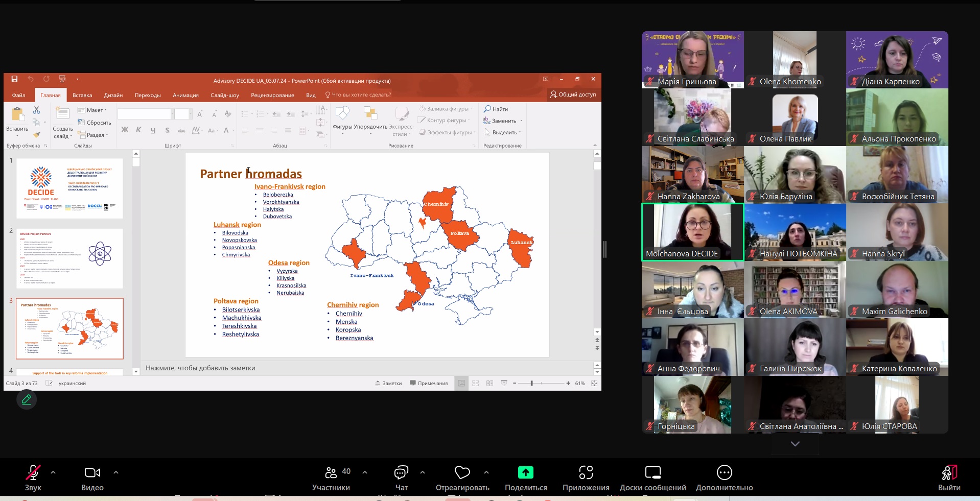The width and height of the screenshot is (980, 501).
Task: Start slideshow from the status bar icon
Action: (x=504, y=383)
